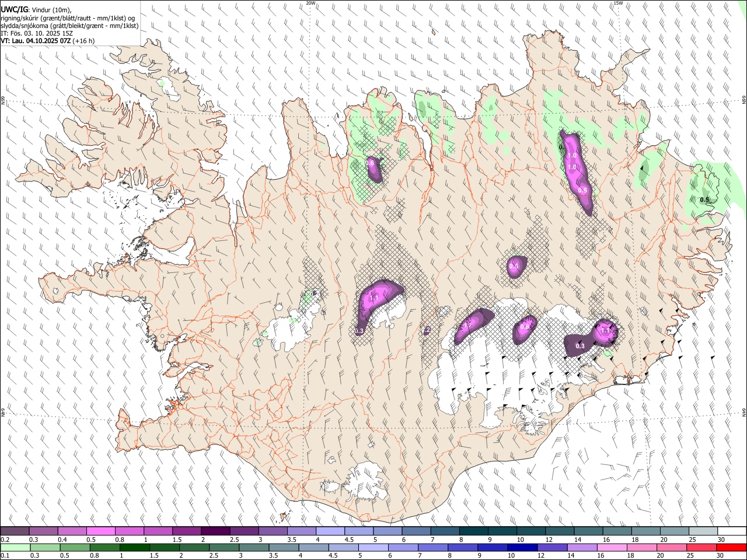Image resolution: width=747 pixels, height=560 pixels.
Task: Click the '0.5' value on the east coast rain
Action: (x=704, y=200)
